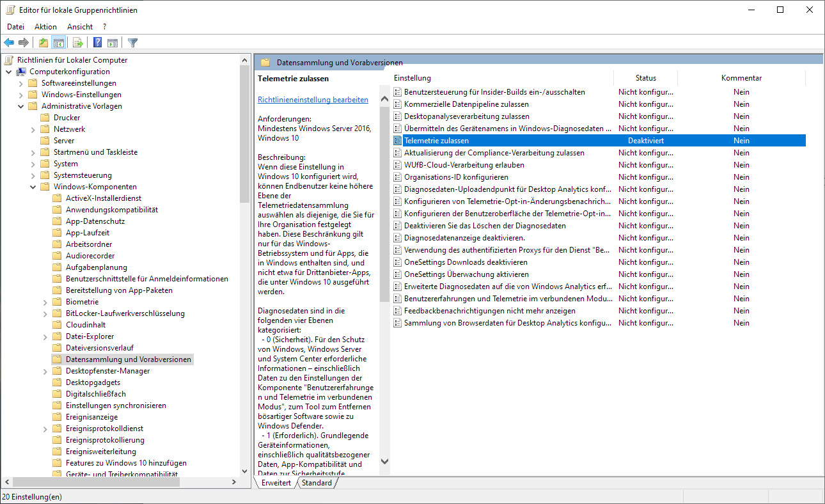The image size is (825, 504).
Task: Expand the Systemsteuerung folder node
Action: point(33,175)
